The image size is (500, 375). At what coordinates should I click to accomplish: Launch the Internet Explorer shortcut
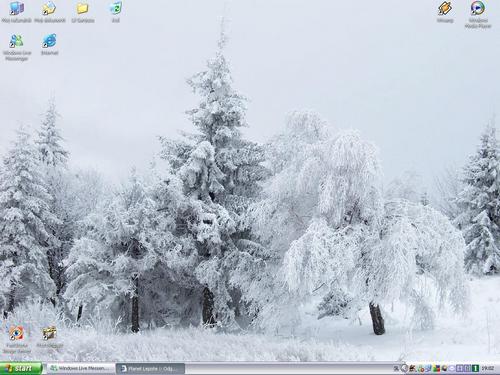click(x=50, y=44)
